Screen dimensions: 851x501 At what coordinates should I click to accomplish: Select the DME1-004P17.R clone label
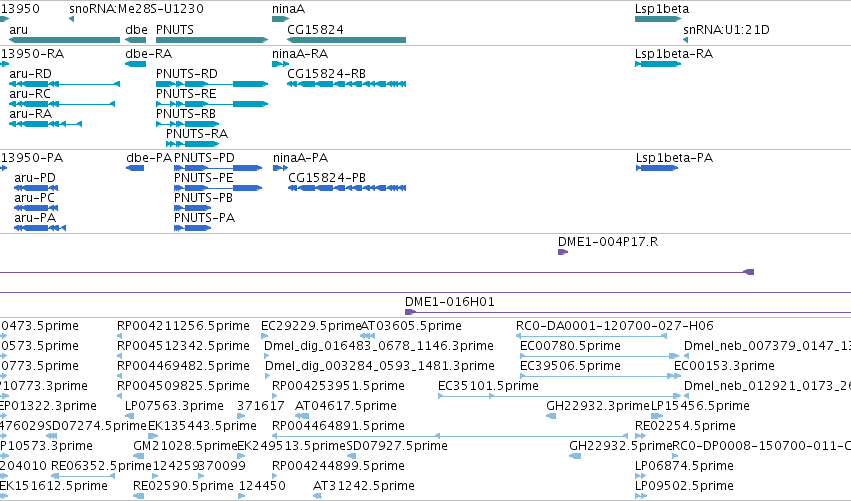click(x=608, y=242)
